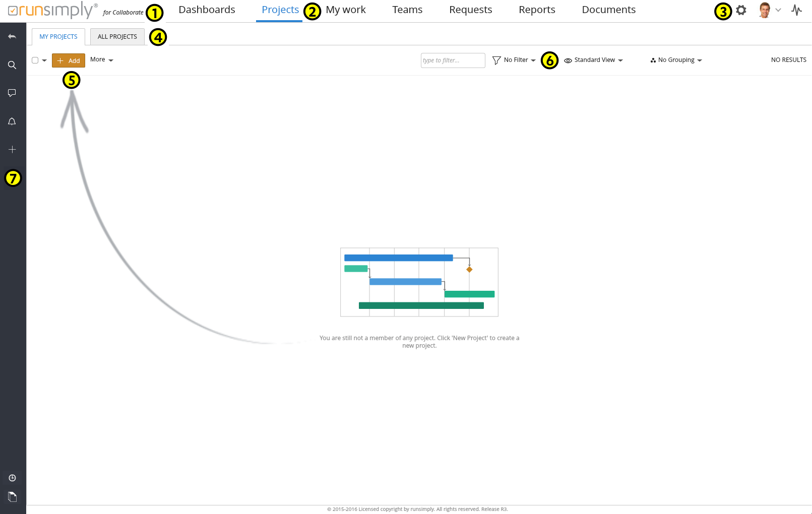
Task: Switch to the All Projects tab
Action: coord(117,37)
